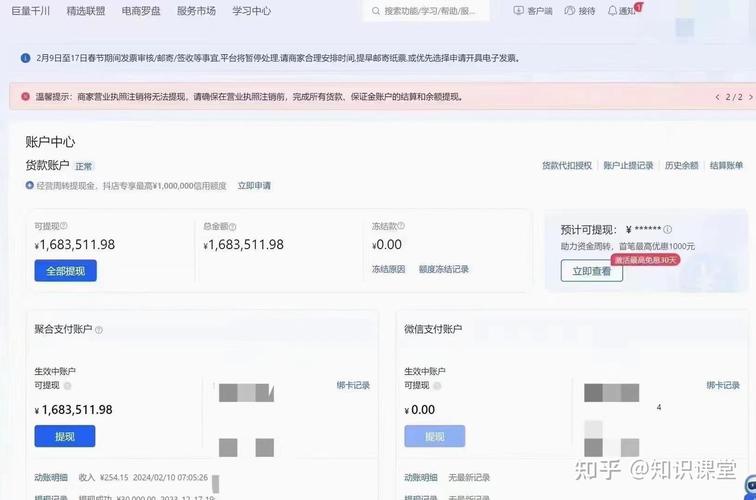Click help icon next to 总金额
The height and width of the screenshot is (500, 756).
coord(232,226)
